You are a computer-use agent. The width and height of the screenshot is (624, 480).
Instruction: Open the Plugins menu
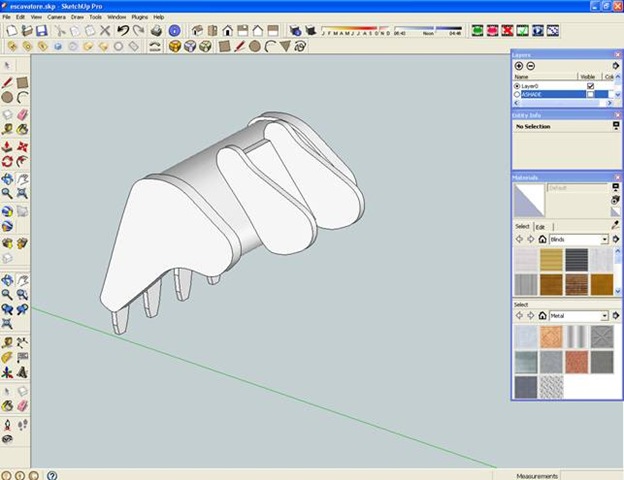[138, 17]
